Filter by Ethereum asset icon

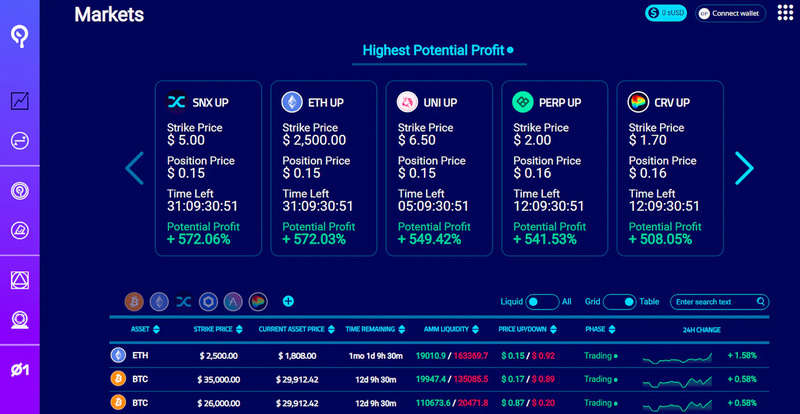coord(159,302)
